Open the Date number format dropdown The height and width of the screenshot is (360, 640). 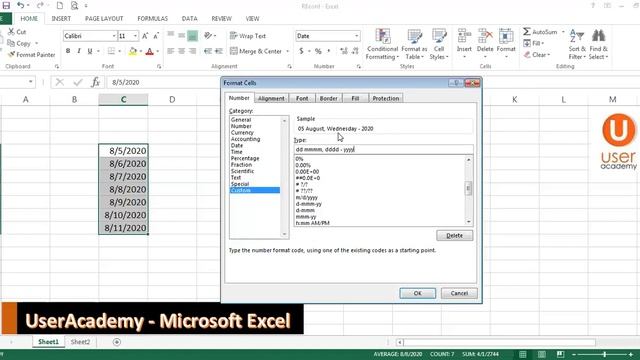pos(357,36)
